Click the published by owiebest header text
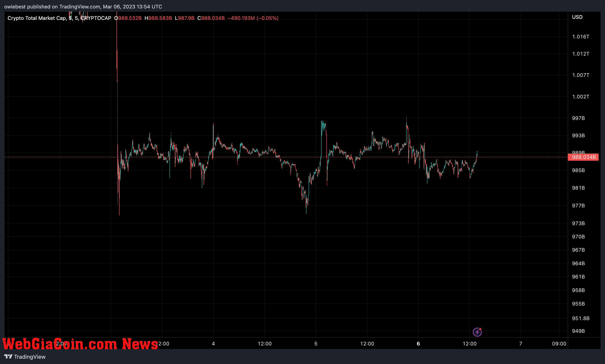Screen dimensions: 605x364 click(x=83, y=7)
